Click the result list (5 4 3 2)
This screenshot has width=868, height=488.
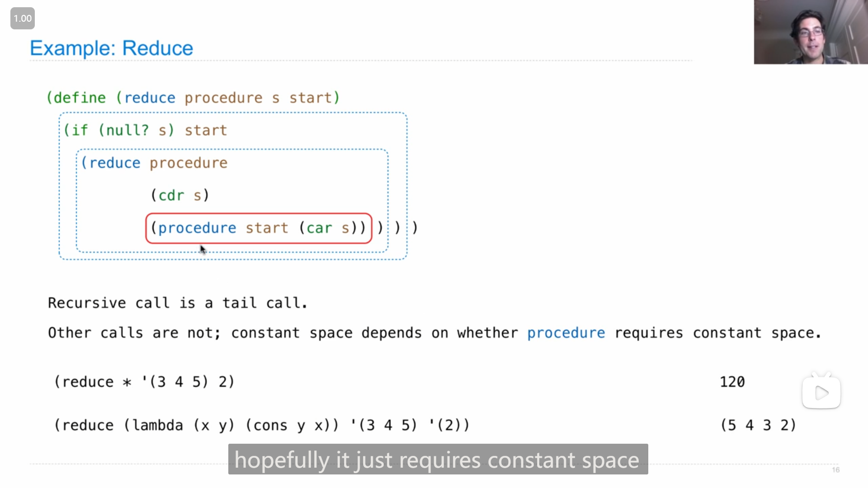(x=758, y=425)
